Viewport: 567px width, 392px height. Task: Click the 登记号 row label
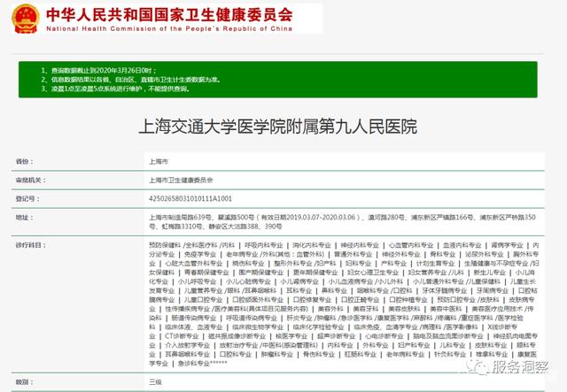[27, 199]
